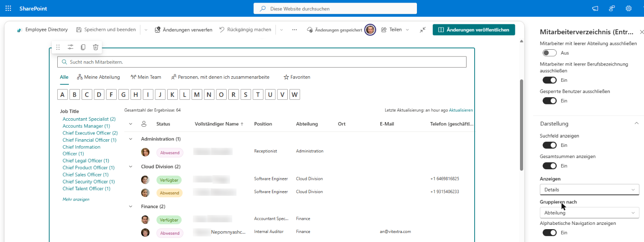Image resolution: width=644 pixels, height=242 pixels.
Task: Toggle 'Mitarbeiter mit leerer Abteilung ausschließen' switch
Action: pos(549,53)
